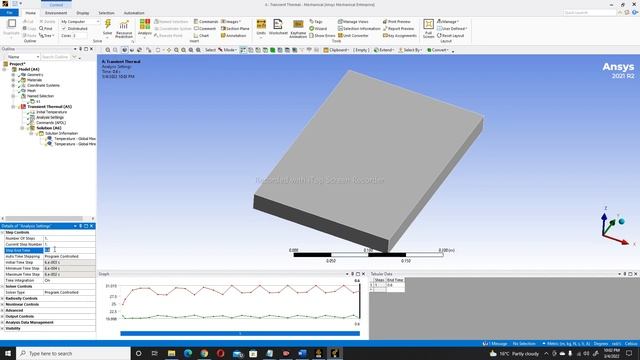Open Manage Views
Image resolution: width=640 pixels, height=360 pixels.
click(x=353, y=22)
